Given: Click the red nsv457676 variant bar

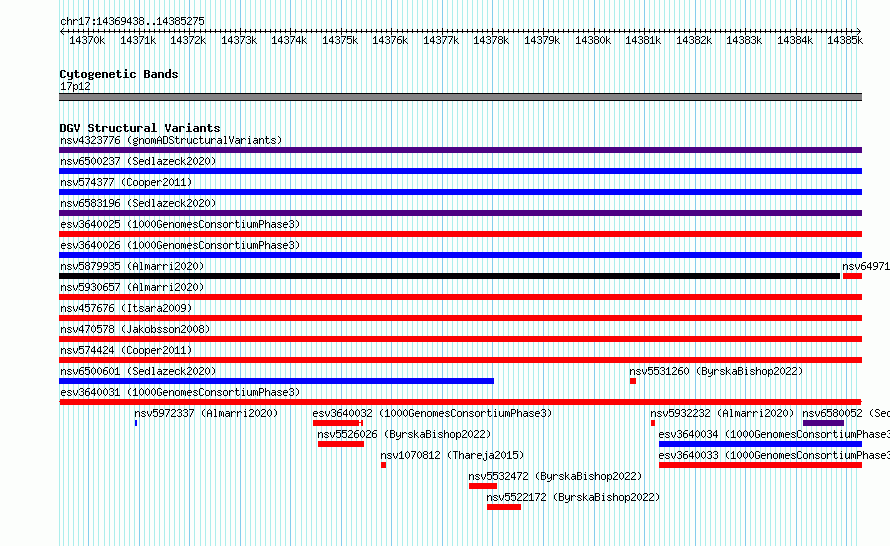Looking at the screenshot, I should click(460, 318).
